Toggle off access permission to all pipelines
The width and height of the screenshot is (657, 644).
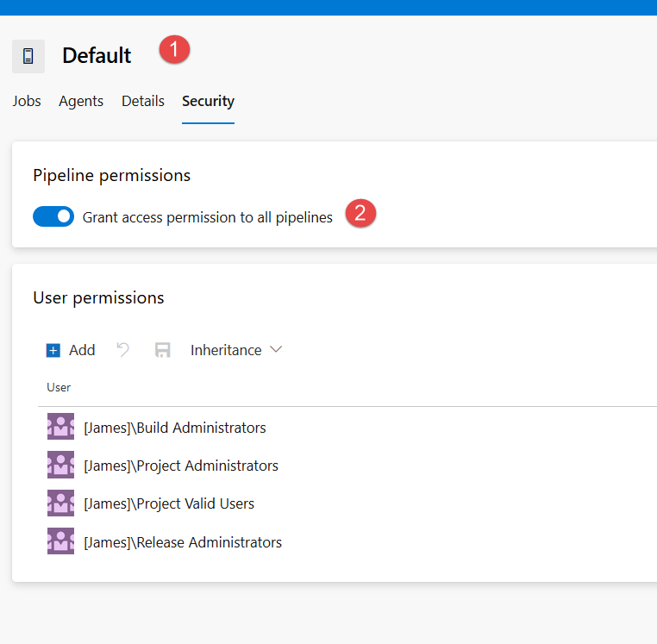tap(53, 217)
